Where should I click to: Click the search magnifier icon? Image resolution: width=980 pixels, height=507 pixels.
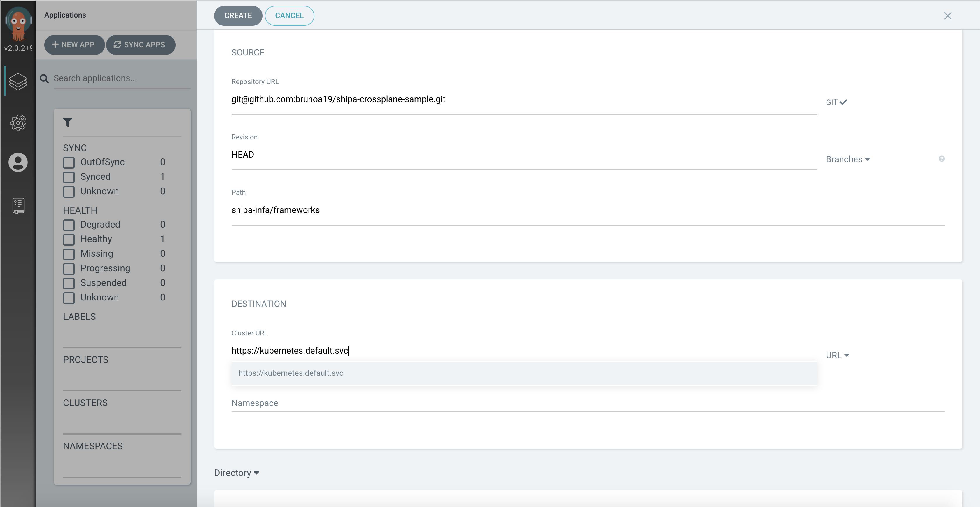[x=44, y=79]
